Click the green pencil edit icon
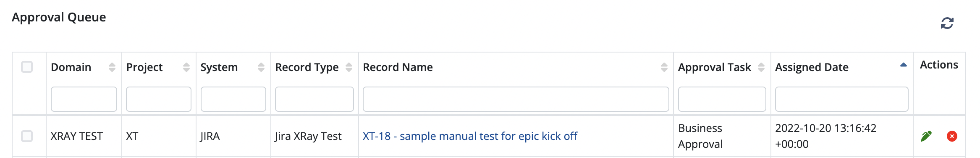 pyautogui.click(x=926, y=136)
